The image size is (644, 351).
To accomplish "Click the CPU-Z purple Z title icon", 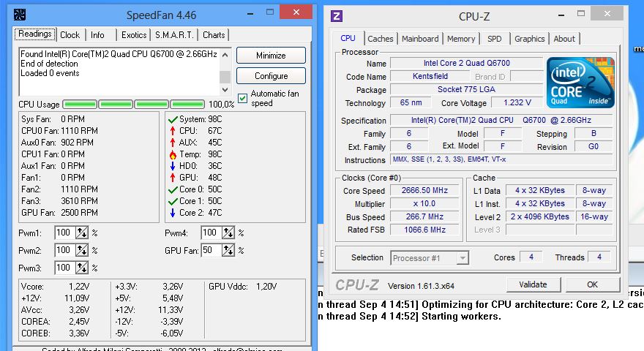I will coord(337,16).
